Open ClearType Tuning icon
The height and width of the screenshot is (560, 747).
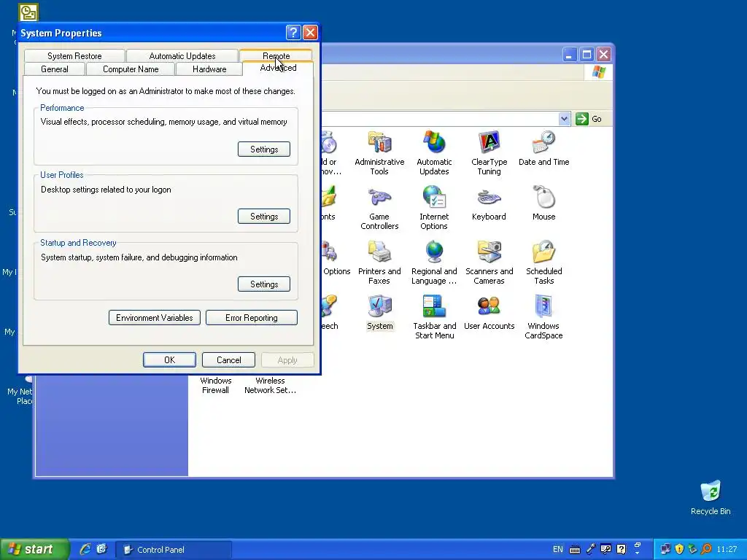489,153
